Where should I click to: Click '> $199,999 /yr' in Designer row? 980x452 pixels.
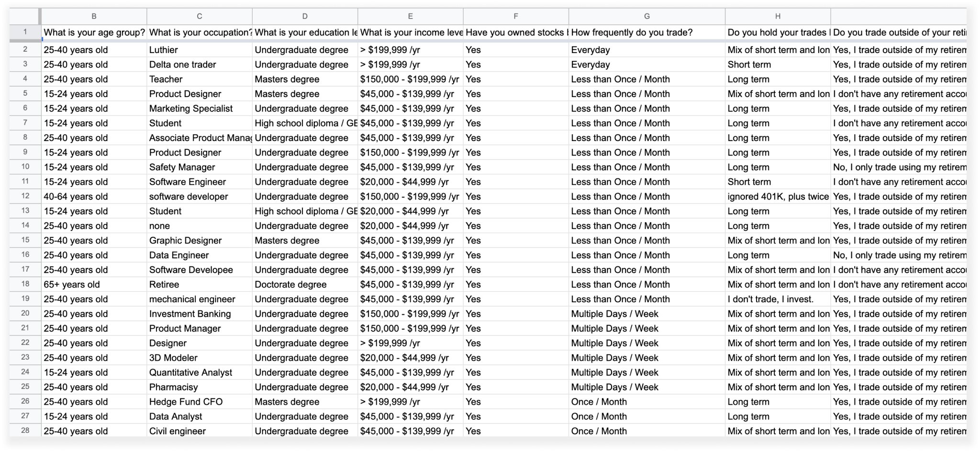411,343
